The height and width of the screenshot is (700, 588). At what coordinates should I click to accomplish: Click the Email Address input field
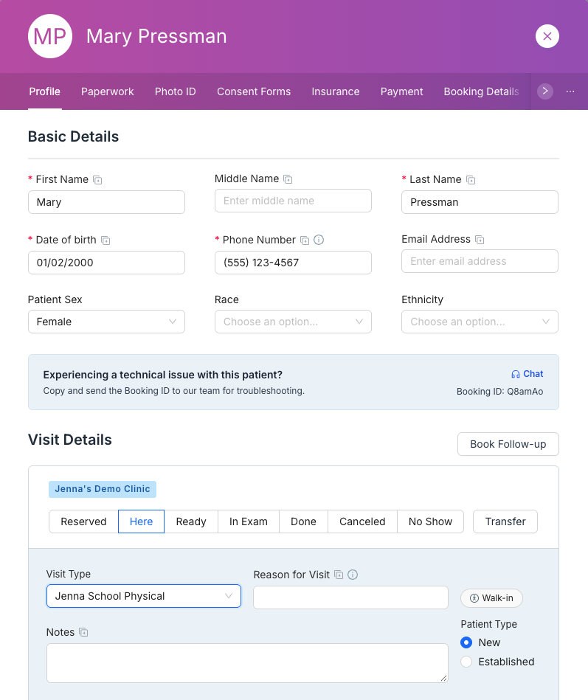[480, 261]
